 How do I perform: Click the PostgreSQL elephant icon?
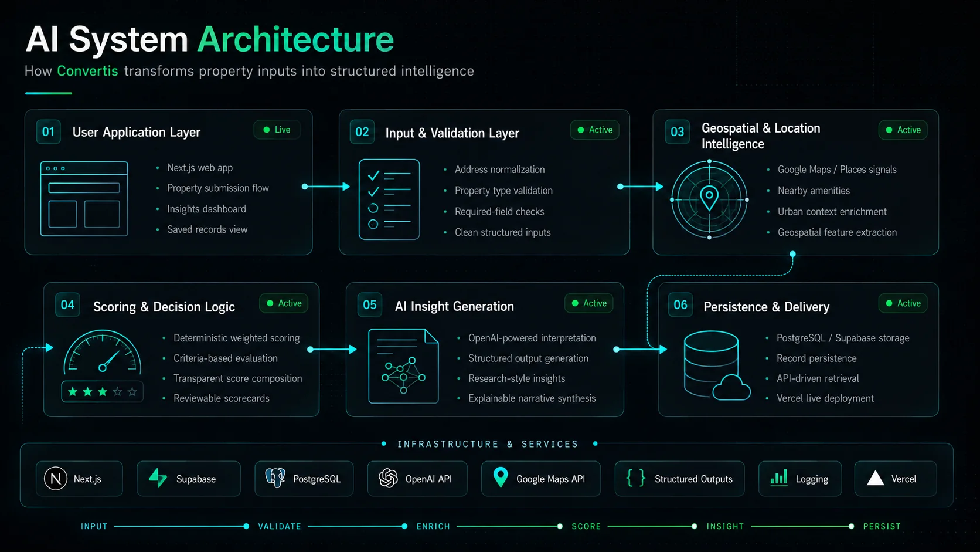pyautogui.click(x=275, y=478)
